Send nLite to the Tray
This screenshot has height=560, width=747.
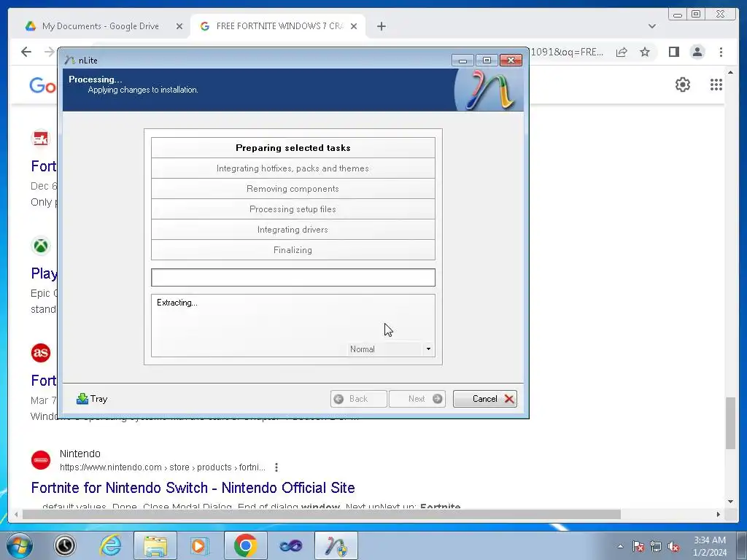[92, 399]
